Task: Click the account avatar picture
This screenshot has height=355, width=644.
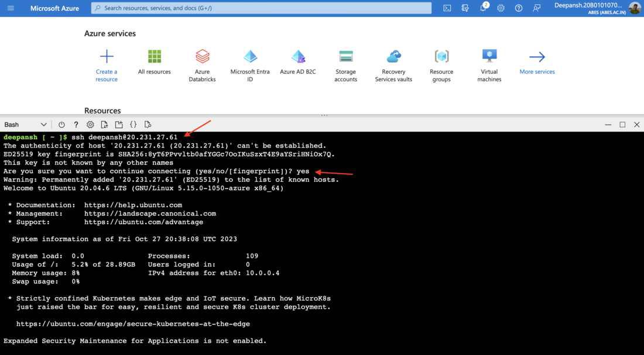Action: coord(635,8)
